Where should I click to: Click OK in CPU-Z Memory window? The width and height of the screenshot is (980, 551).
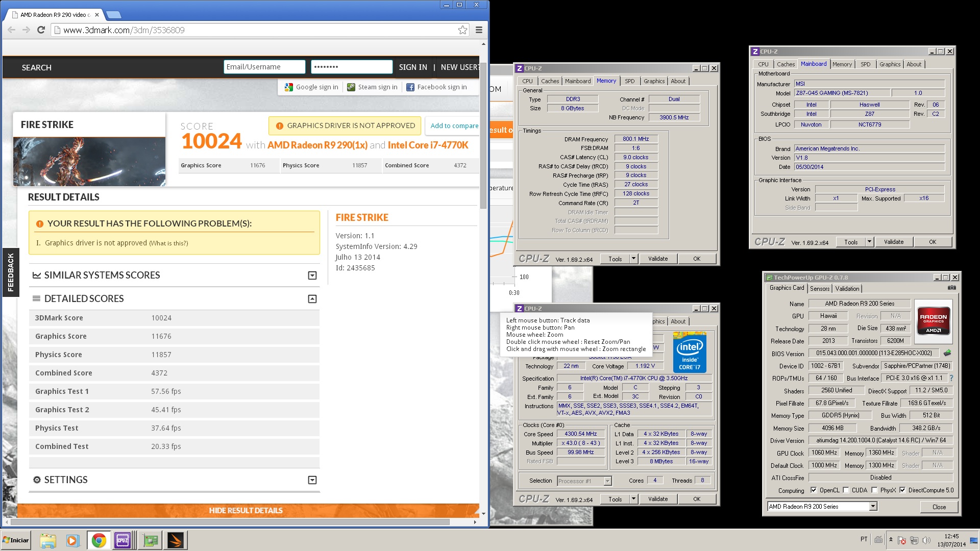(x=697, y=259)
